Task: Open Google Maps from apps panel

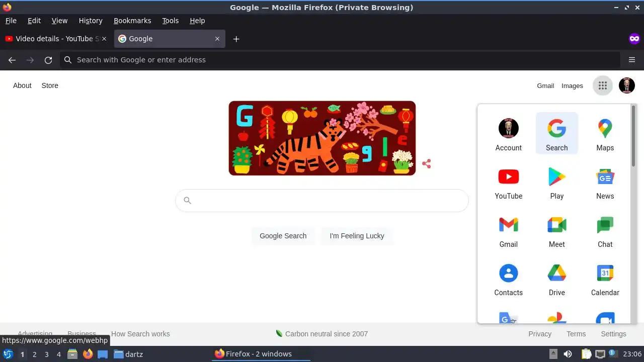Action: click(605, 133)
